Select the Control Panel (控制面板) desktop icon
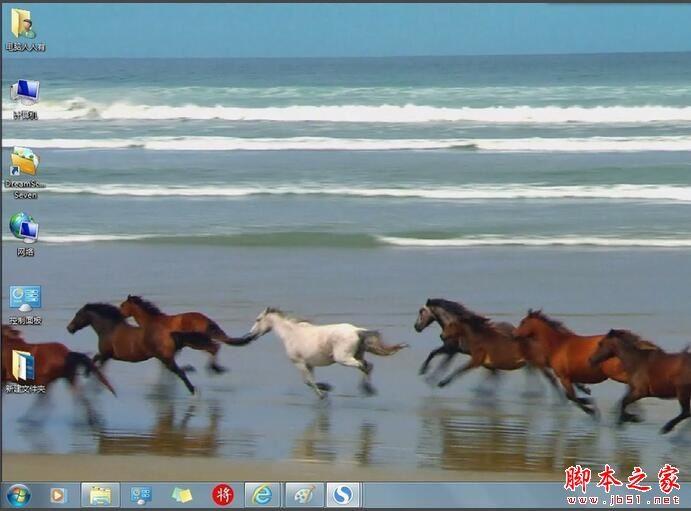The height and width of the screenshot is (511, 691). [x=24, y=298]
